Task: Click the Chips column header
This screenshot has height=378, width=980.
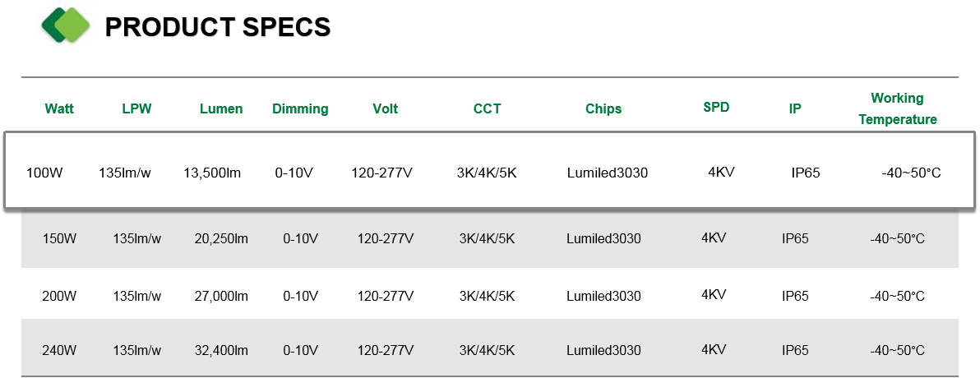Action: (x=603, y=108)
